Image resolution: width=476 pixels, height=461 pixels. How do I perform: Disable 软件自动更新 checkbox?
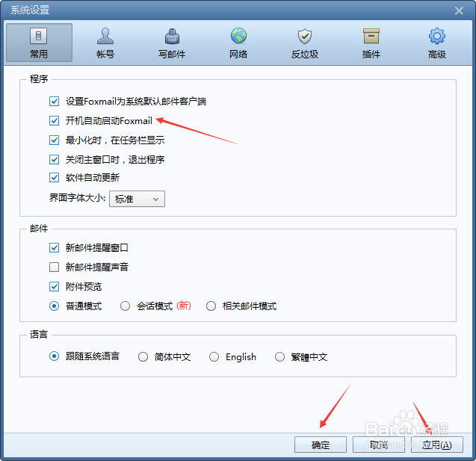(55, 177)
